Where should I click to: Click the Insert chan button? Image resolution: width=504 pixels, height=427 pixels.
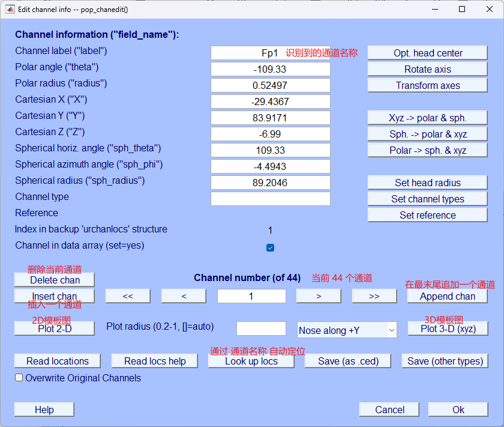55,296
